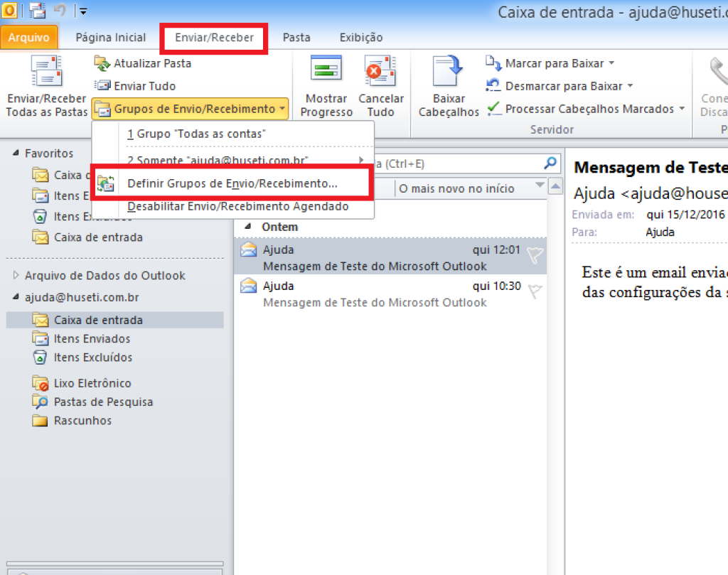The height and width of the screenshot is (575, 728).
Task: Expand Processar Cabeçalhos Marcados dropdown arrow
Action: (682, 108)
